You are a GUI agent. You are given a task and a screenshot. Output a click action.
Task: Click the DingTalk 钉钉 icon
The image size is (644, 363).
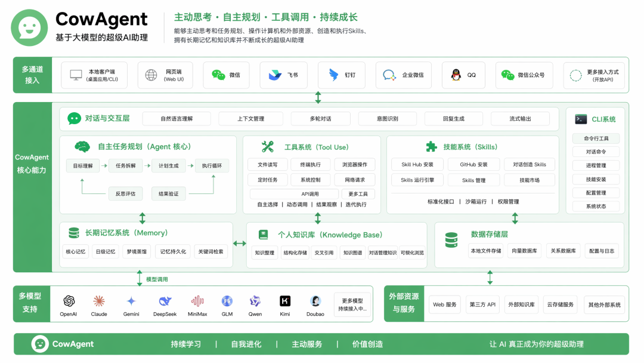pyautogui.click(x=333, y=75)
